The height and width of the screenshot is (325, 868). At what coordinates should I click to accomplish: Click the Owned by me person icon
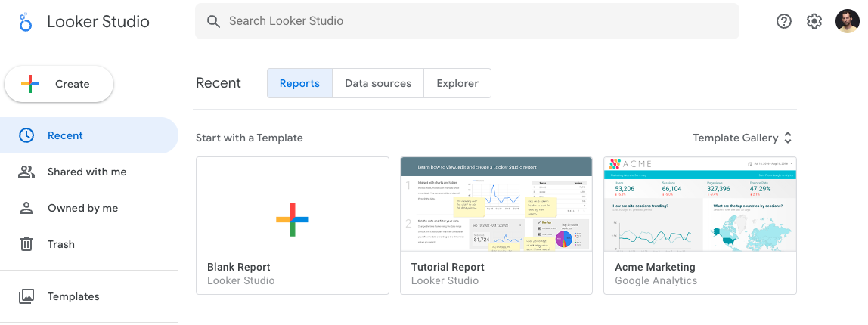click(26, 208)
